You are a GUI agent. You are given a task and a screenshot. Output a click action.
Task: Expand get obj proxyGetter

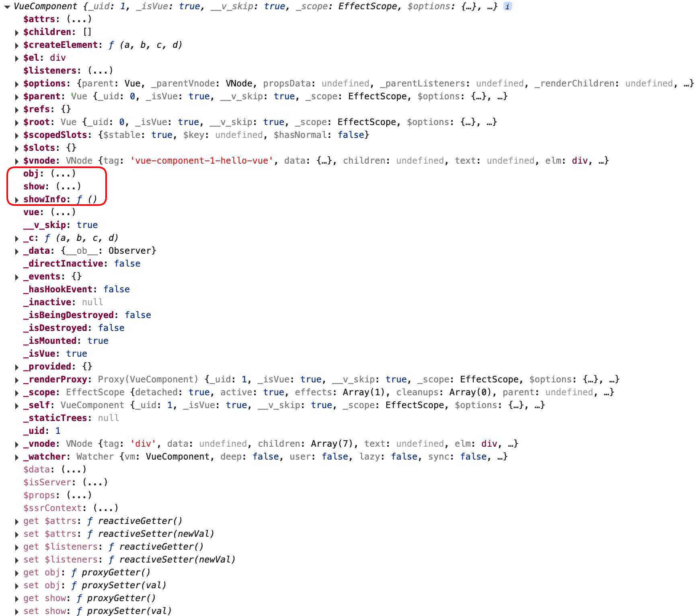pyautogui.click(x=16, y=573)
